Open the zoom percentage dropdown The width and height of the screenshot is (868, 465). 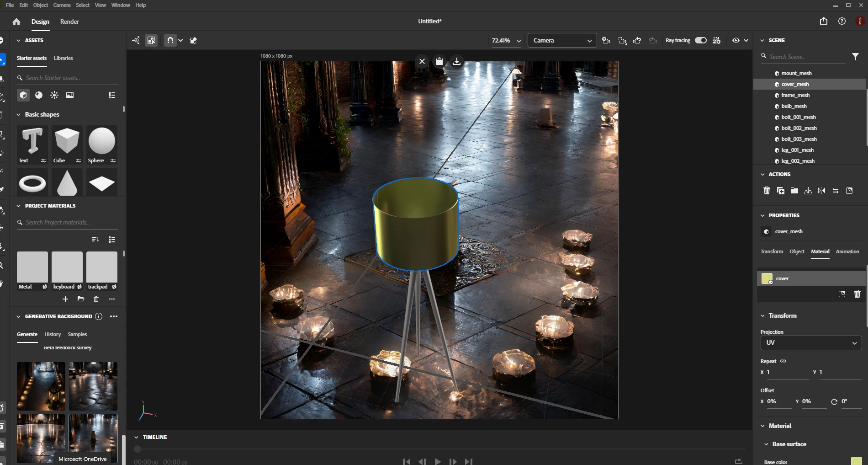[519, 41]
